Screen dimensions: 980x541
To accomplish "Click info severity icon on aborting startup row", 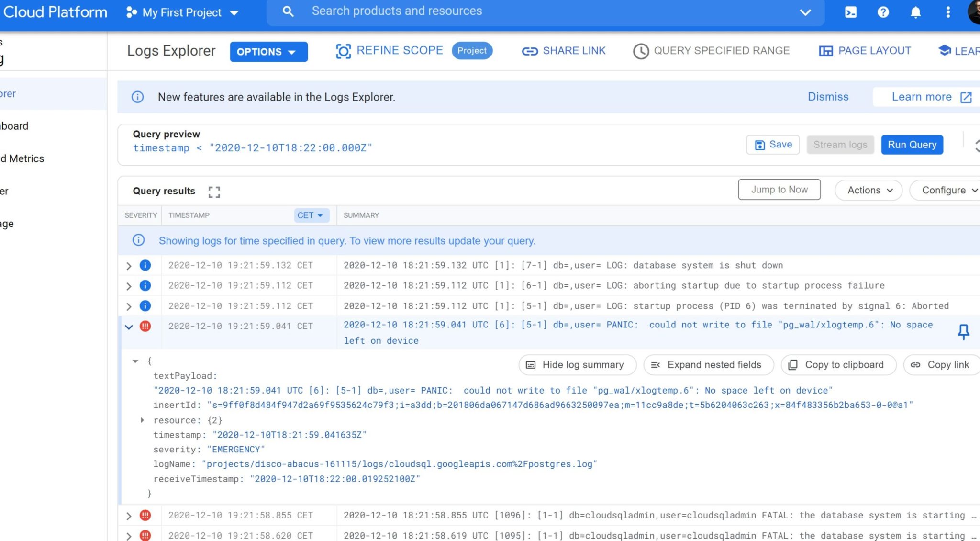I will tap(145, 285).
